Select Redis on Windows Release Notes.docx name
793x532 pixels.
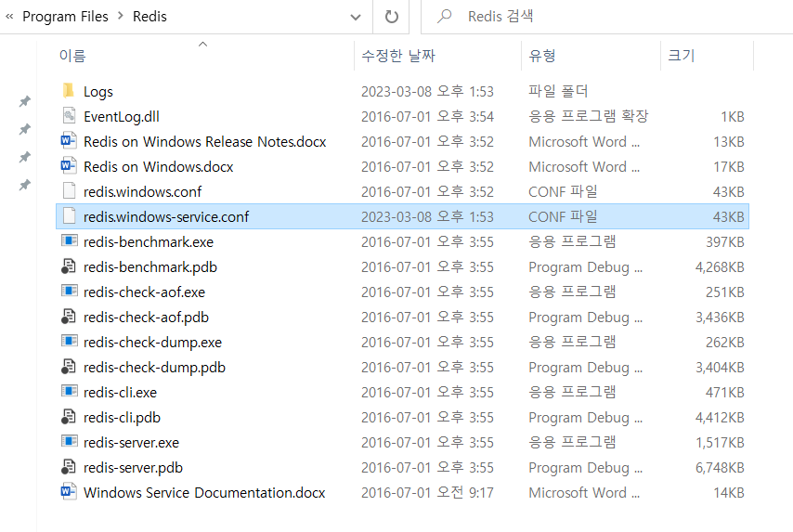[205, 142]
